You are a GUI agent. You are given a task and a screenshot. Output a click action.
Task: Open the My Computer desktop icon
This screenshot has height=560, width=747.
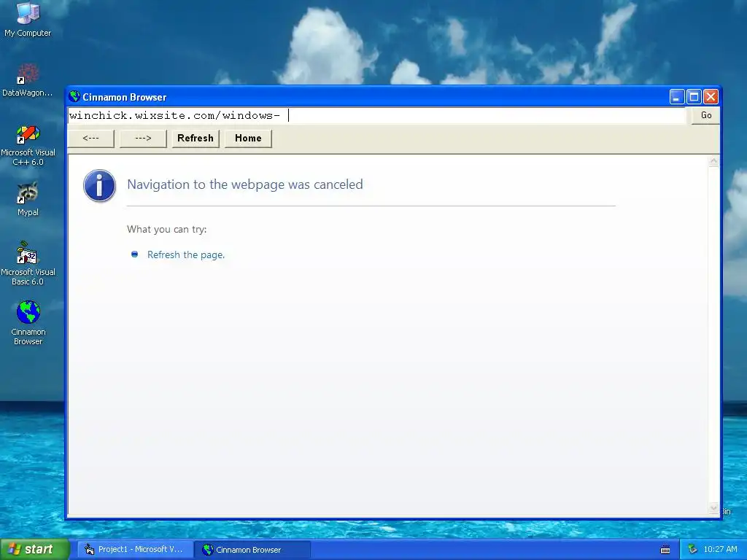[28, 19]
